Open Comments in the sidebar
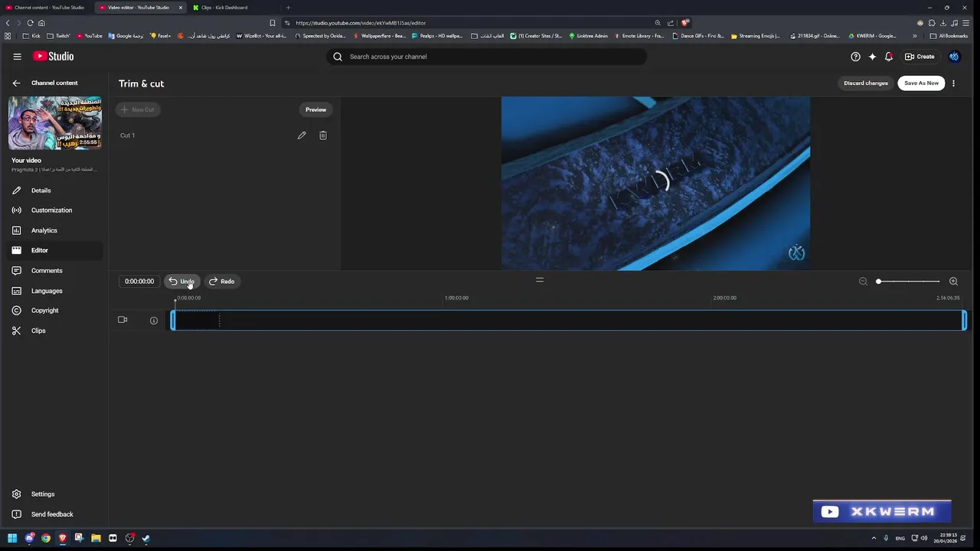 54,271
